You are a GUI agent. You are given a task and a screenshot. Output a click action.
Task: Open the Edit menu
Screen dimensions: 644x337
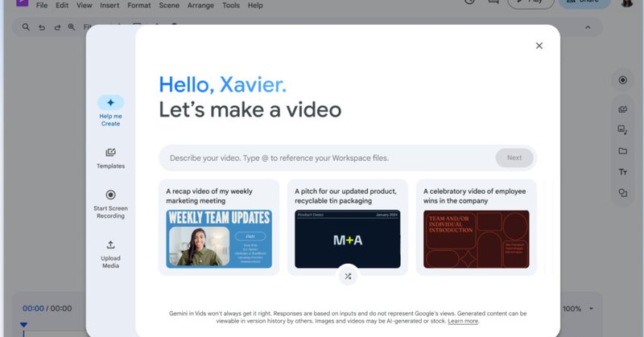(62, 6)
